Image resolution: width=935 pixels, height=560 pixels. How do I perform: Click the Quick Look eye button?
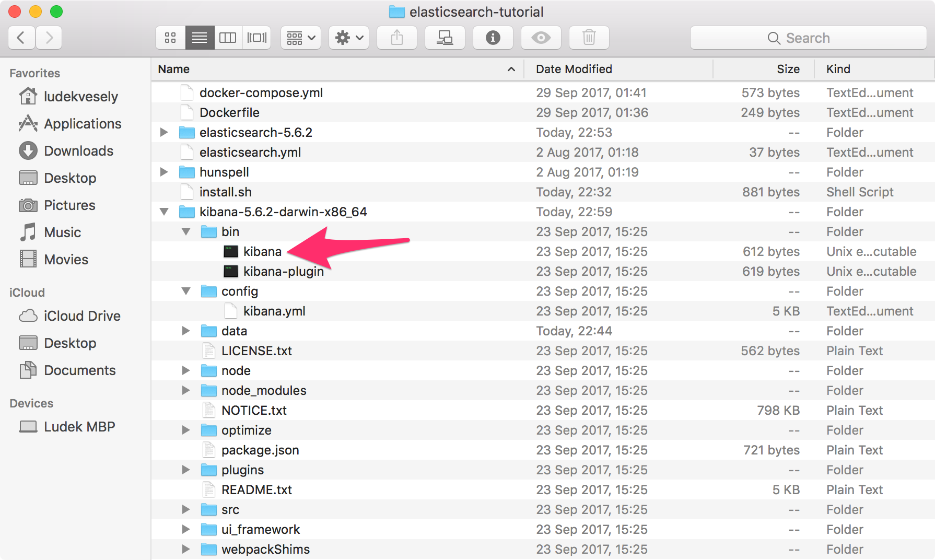click(x=541, y=38)
